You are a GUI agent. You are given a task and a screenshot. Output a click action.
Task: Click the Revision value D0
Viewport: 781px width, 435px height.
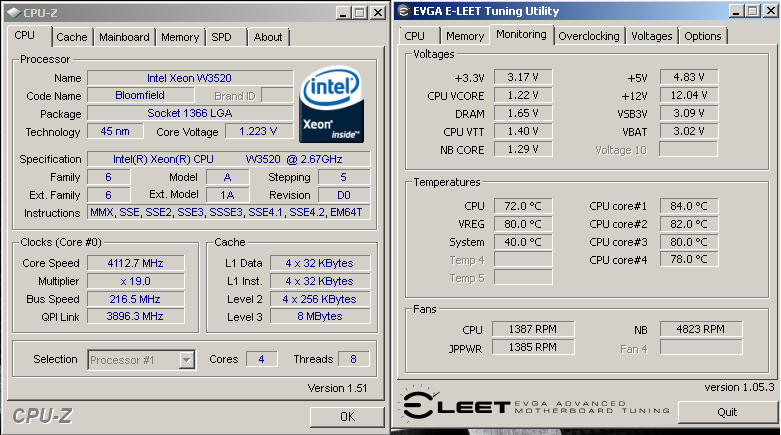point(344,195)
